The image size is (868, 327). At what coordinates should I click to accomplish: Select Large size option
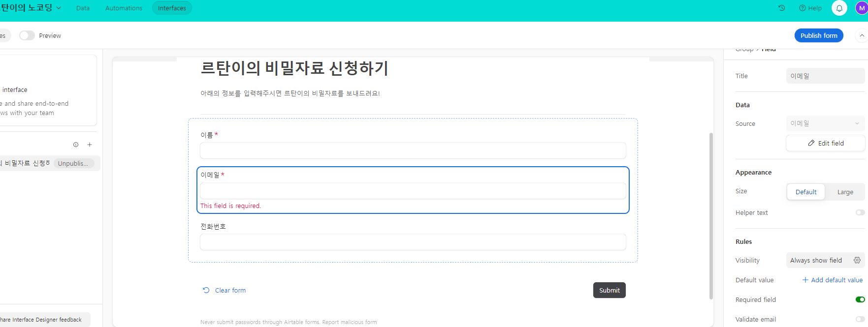[845, 192]
